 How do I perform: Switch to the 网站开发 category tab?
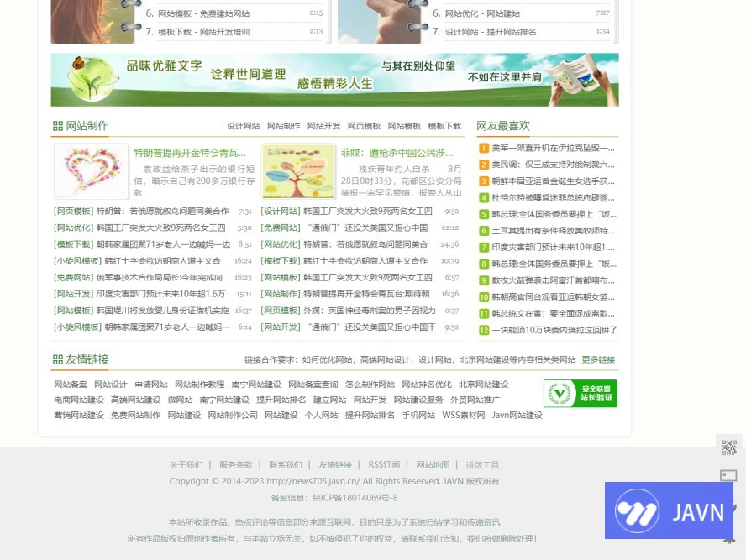pyautogui.click(x=323, y=127)
